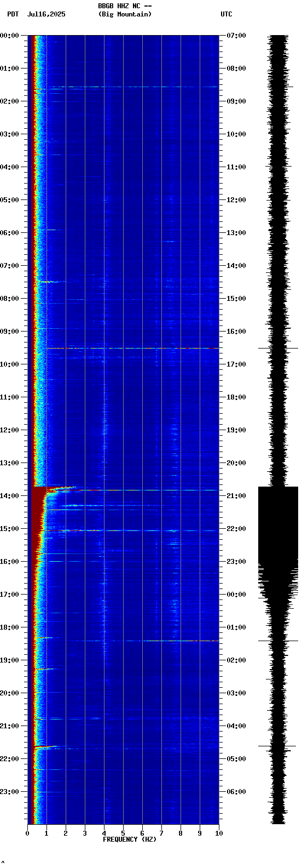The width and height of the screenshot is (302, 868).
Task: Click the 09:00 PDT left-axis label
Action: coord(9,332)
